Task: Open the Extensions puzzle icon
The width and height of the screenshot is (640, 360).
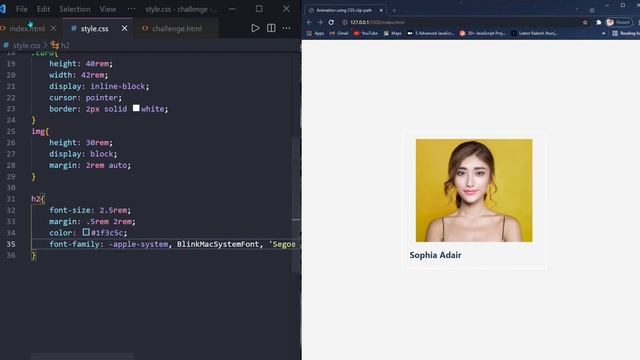Action: tap(598, 22)
